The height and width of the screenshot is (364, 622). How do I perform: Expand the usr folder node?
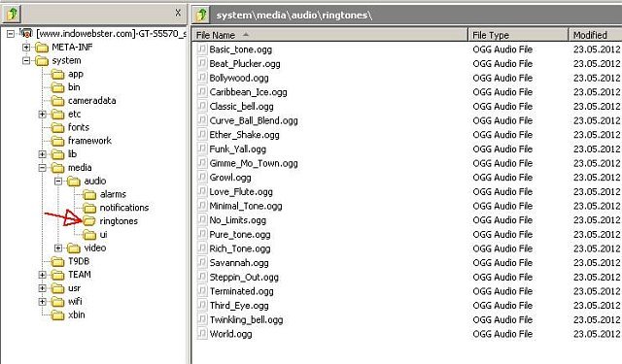pyautogui.click(x=42, y=288)
